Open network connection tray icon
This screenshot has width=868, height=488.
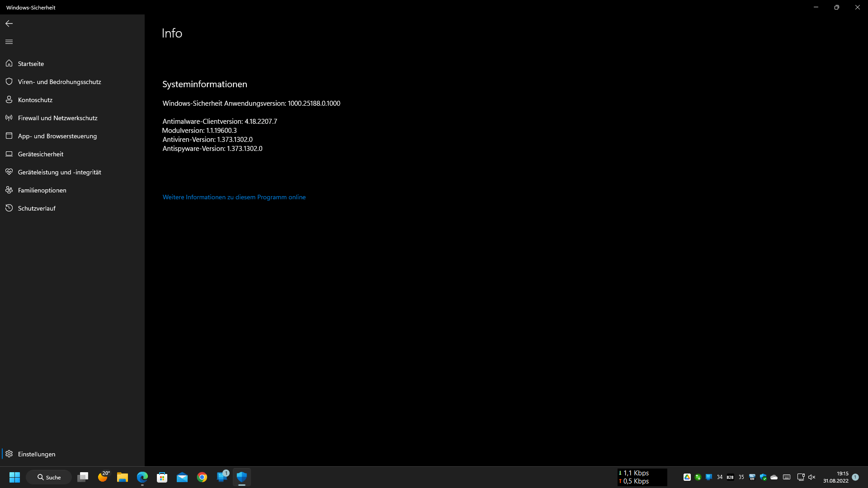click(x=801, y=477)
